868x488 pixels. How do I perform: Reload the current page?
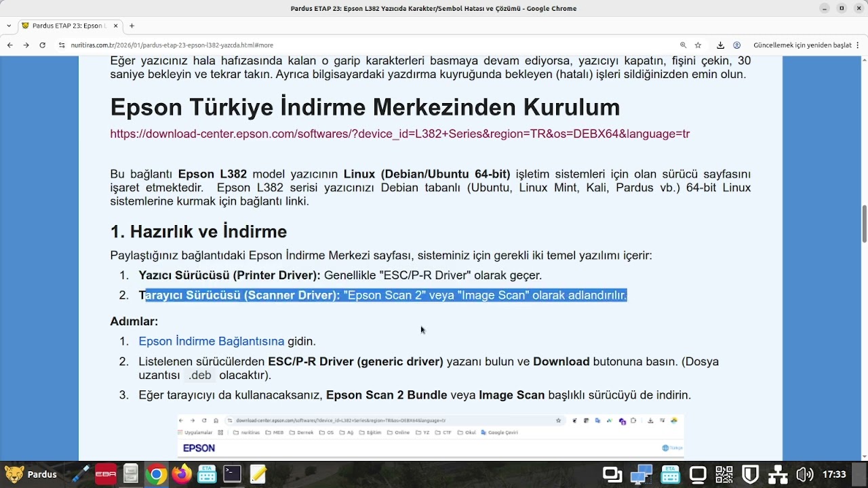point(42,45)
